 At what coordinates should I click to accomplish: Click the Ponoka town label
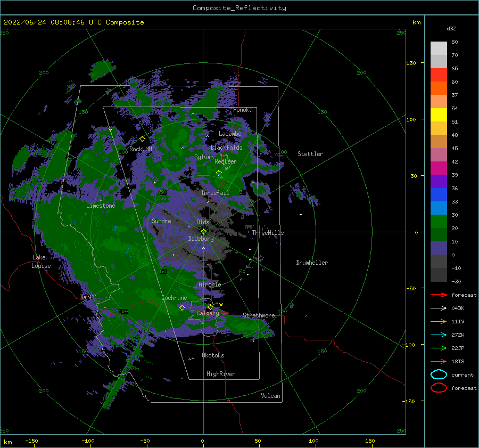(243, 110)
